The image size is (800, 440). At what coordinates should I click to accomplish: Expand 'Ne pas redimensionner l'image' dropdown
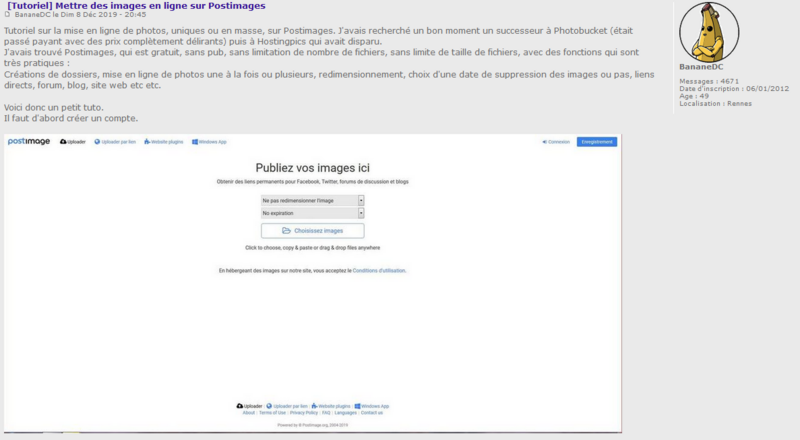(x=312, y=201)
